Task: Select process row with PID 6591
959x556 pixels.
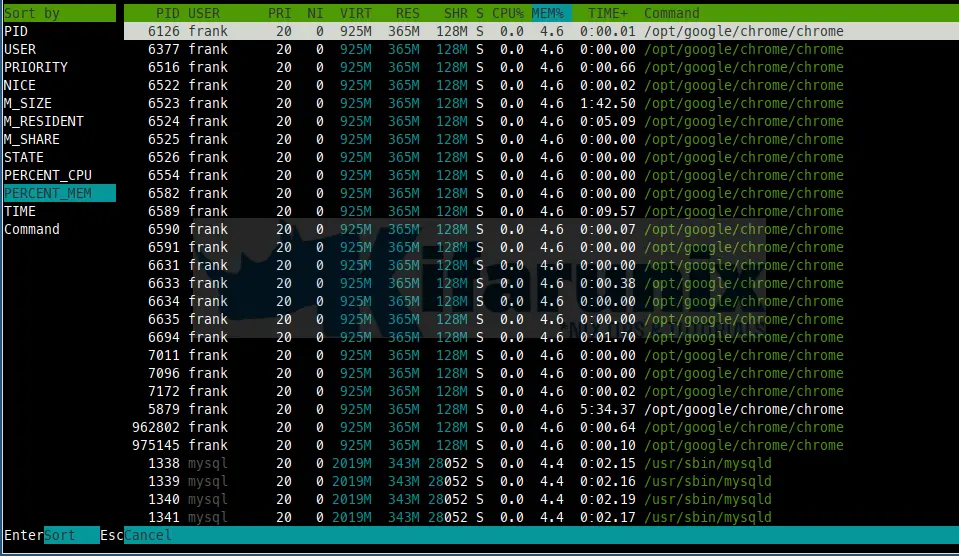Action: click(x=541, y=247)
